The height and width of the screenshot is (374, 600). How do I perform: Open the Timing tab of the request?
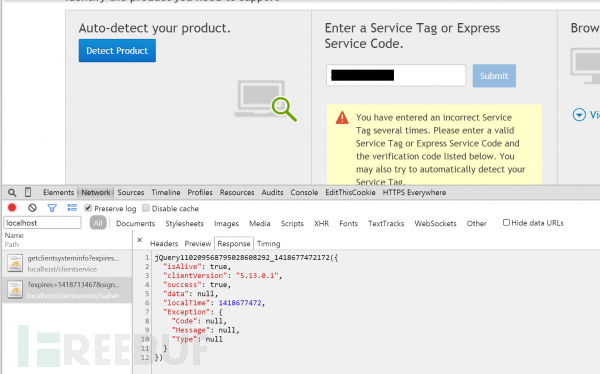pyautogui.click(x=268, y=243)
